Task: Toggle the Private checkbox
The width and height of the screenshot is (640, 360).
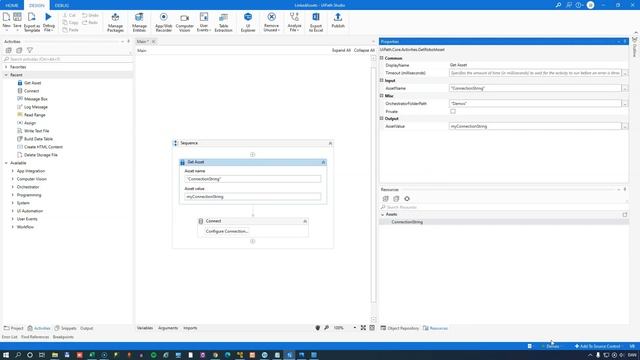Action: (453, 111)
